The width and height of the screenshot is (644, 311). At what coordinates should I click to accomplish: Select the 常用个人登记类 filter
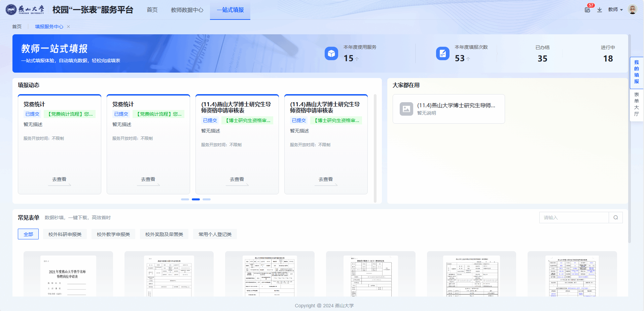coord(215,234)
